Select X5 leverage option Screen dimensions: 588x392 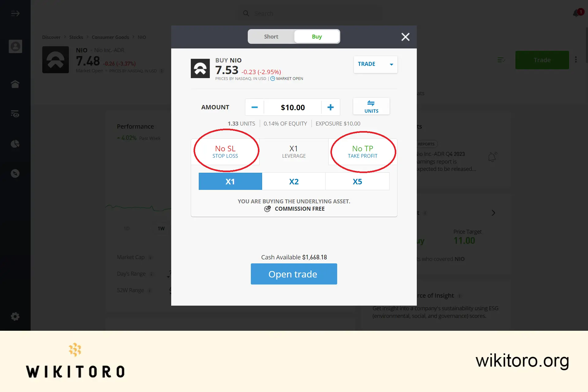pos(357,181)
